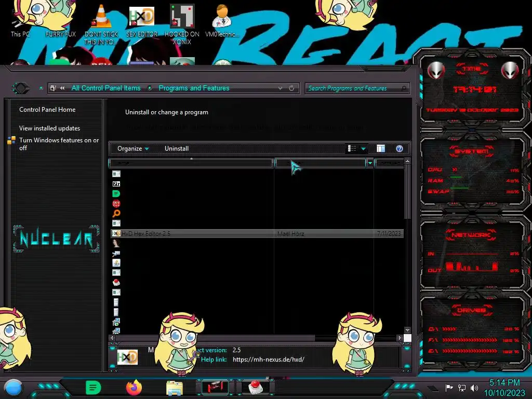Screen dimensions: 532x399
Task: Change view with the list view icon
Action: click(352, 149)
